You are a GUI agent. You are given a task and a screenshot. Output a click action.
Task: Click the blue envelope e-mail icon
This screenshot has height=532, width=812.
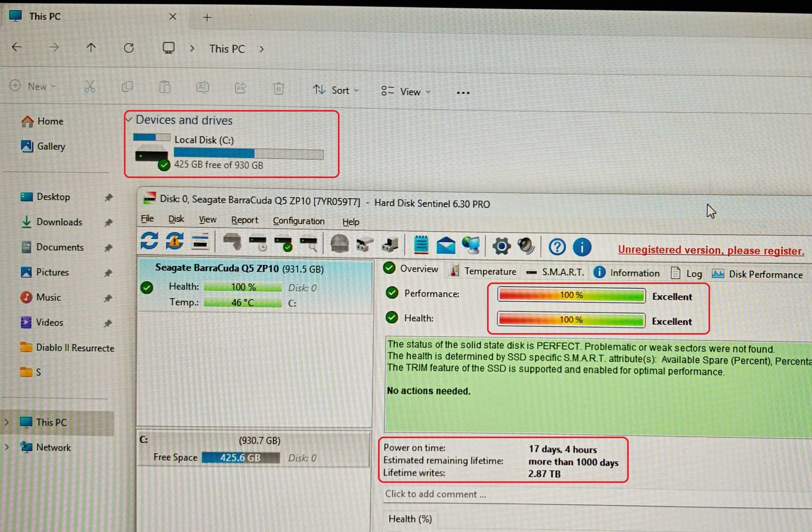pos(446,245)
